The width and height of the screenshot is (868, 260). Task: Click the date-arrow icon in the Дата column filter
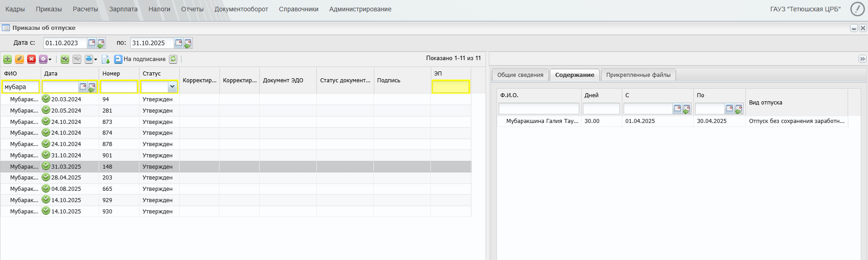tap(92, 87)
